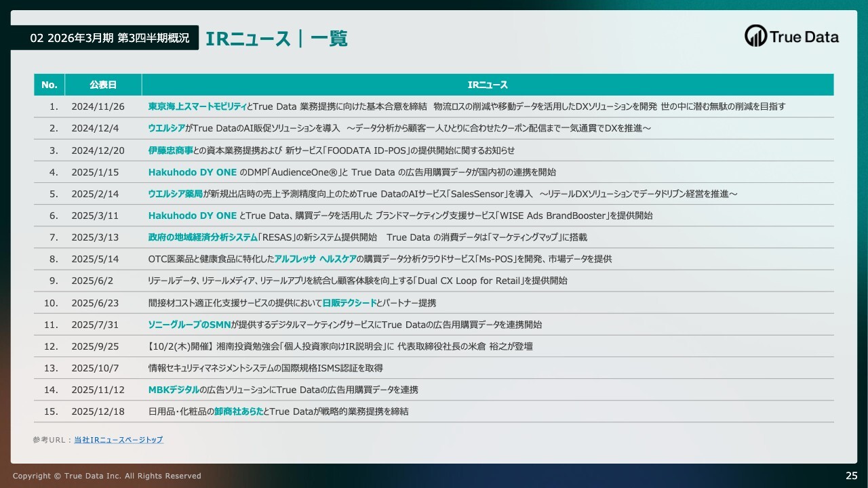
Task: Open the 政府の地域経済分析システム RESAS news
Action: pyautogui.click(x=202, y=237)
